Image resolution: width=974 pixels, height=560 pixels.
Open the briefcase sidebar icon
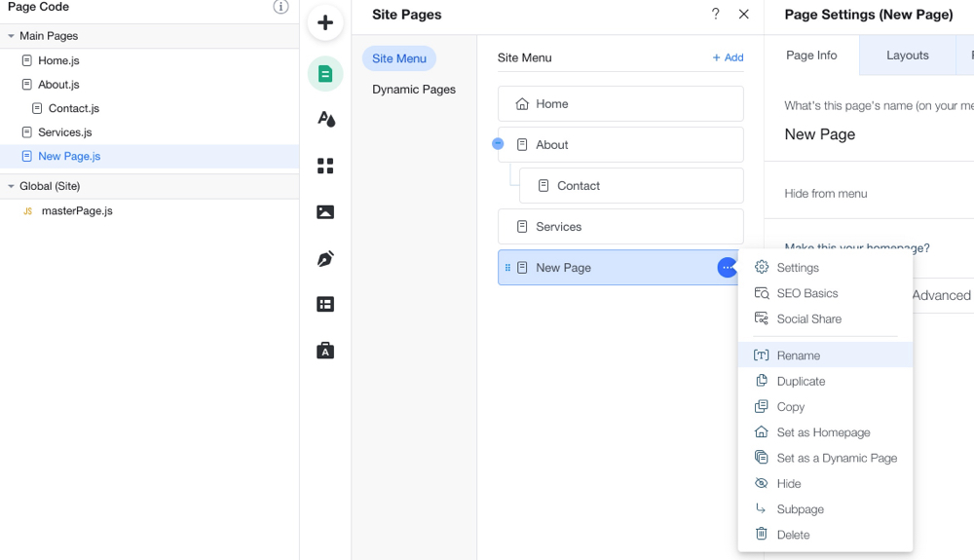tap(325, 351)
